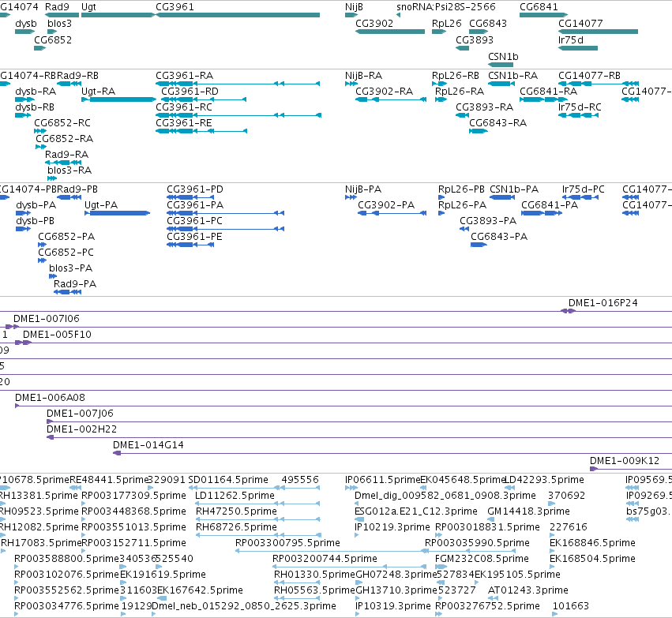This screenshot has width=672, height=618.
Task: Click the CG6843-RA transcript label
Action: 497,123
